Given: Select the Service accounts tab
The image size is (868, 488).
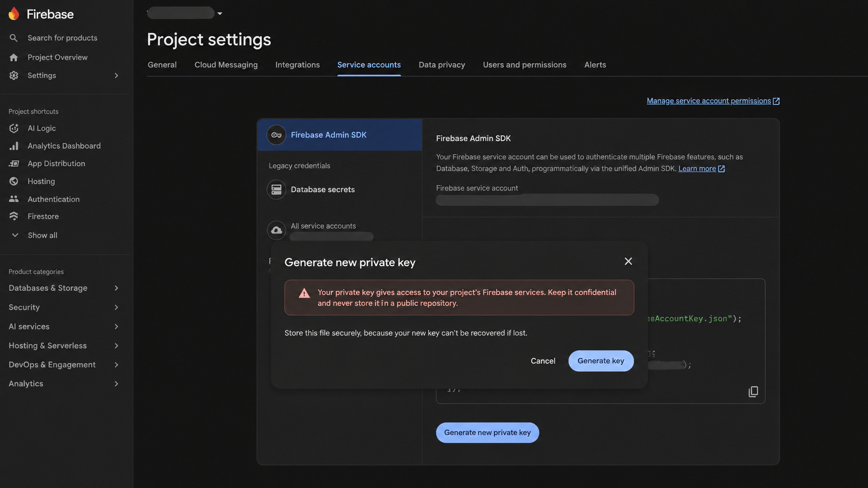Looking at the screenshot, I should tap(369, 65).
